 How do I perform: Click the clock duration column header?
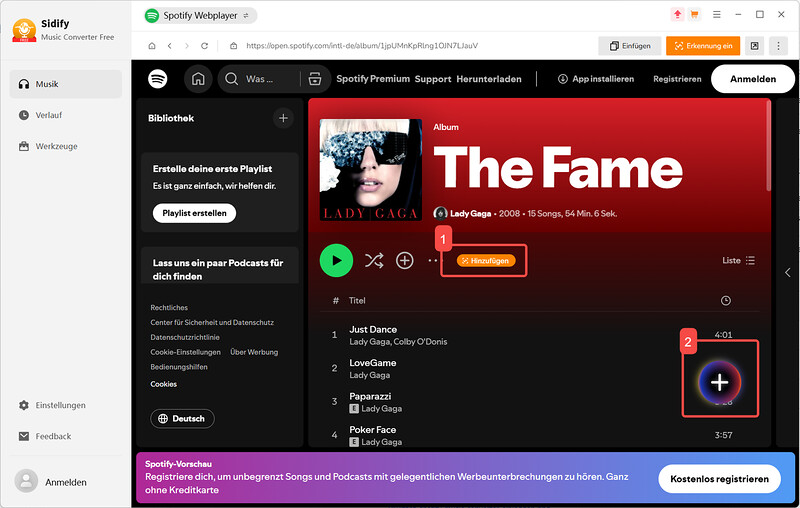[726, 301]
